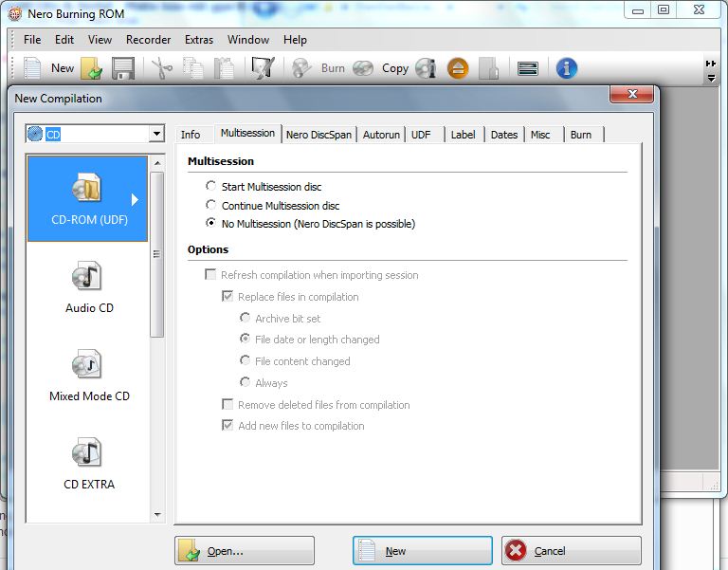This screenshot has width=728, height=570.
Task: Open the View menu
Action: coord(100,40)
